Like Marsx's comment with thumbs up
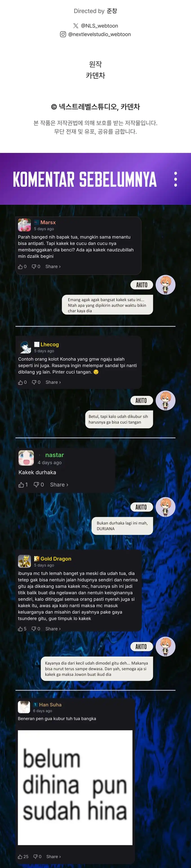191x868 pixels. [x=20, y=266]
